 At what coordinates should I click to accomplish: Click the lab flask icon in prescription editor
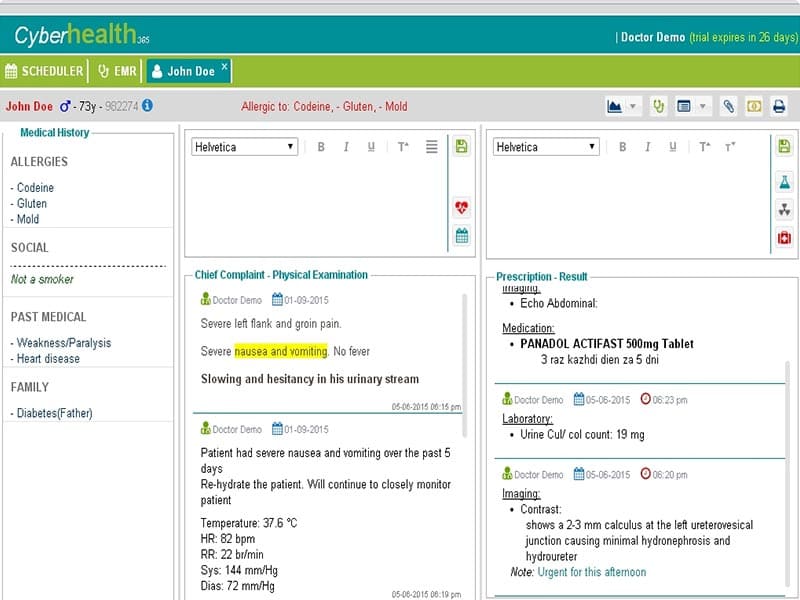[x=784, y=182]
